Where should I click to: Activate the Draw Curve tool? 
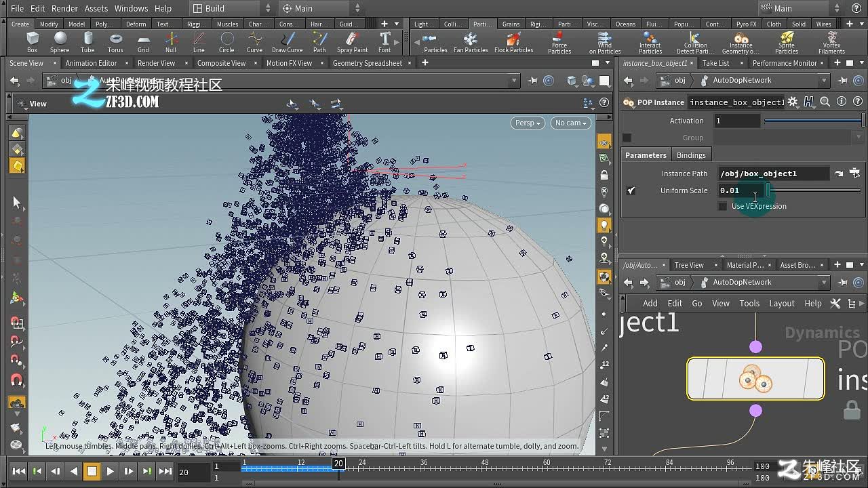(288, 42)
